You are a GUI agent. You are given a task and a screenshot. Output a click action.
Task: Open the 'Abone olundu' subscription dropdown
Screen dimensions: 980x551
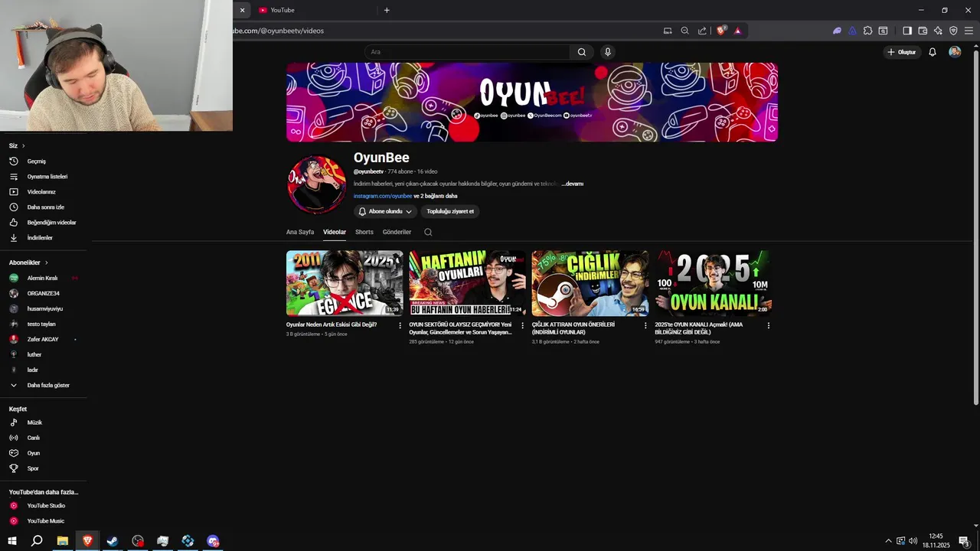tap(385, 211)
